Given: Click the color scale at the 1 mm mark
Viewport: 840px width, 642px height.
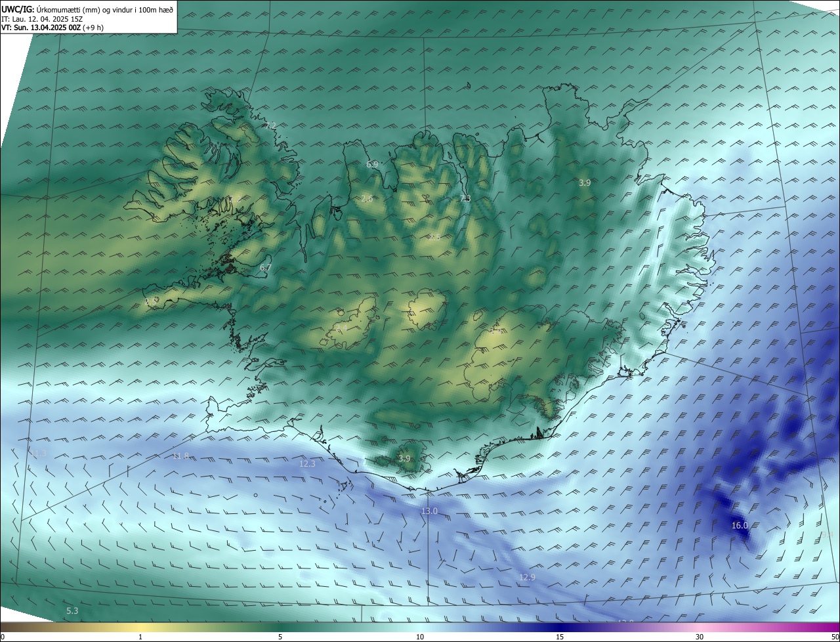Looking at the screenshot, I should coord(140,627).
